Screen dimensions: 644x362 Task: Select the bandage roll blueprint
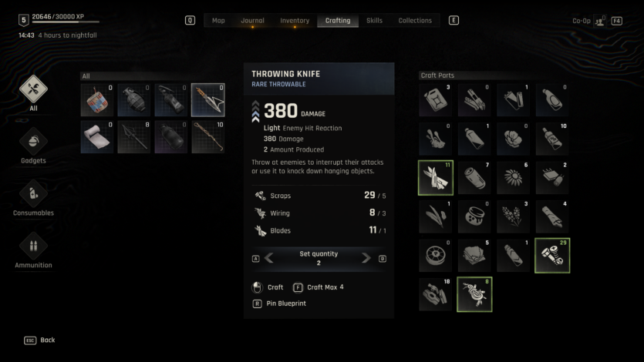(97, 137)
